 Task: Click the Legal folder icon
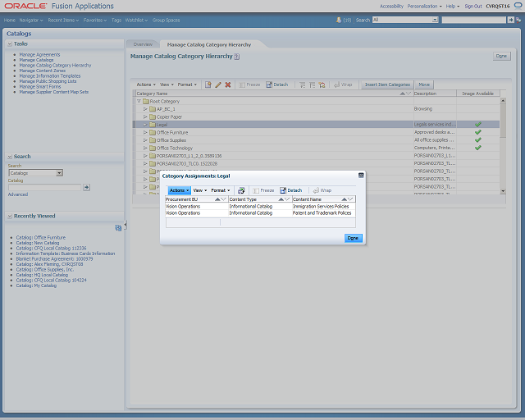coord(153,125)
